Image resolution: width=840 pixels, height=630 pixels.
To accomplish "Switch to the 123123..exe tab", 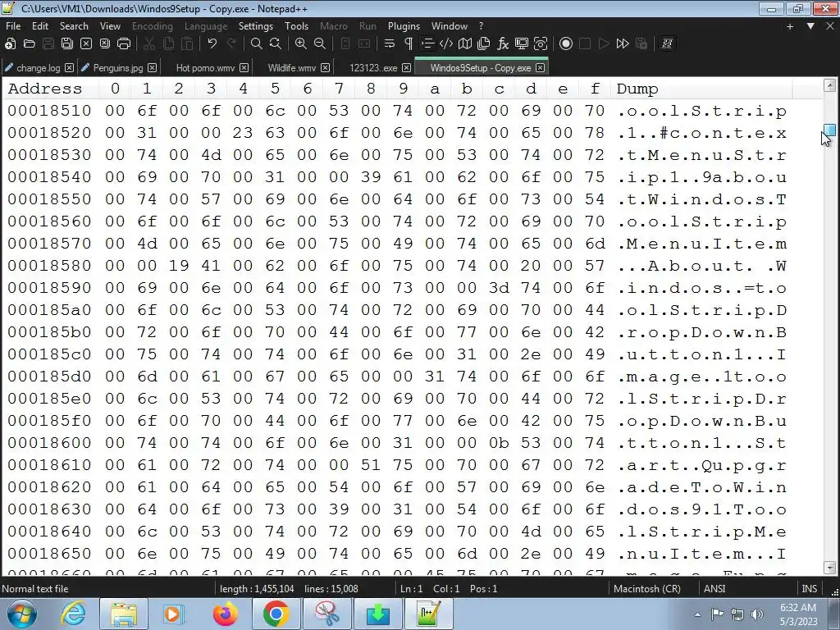I will [373, 68].
